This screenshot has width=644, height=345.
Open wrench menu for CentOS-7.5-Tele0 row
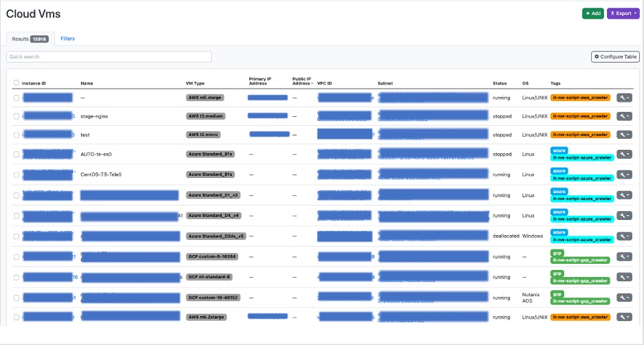click(x=623, y=175)
